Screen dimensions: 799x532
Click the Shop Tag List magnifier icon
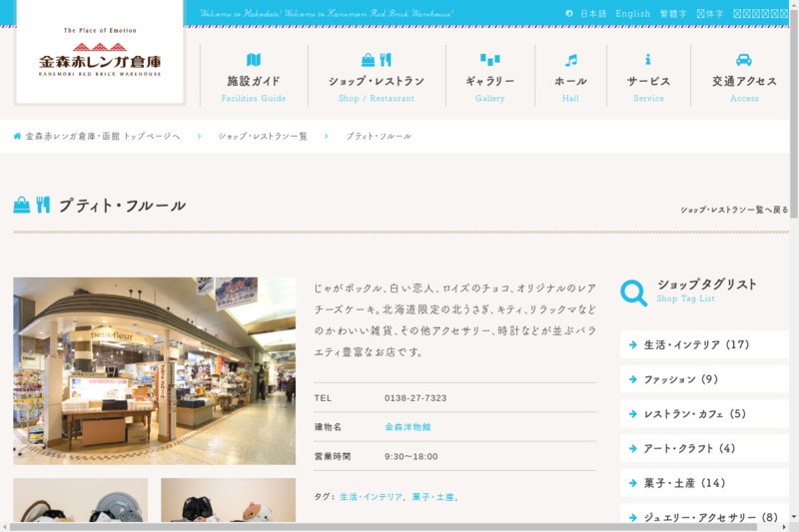633,292
